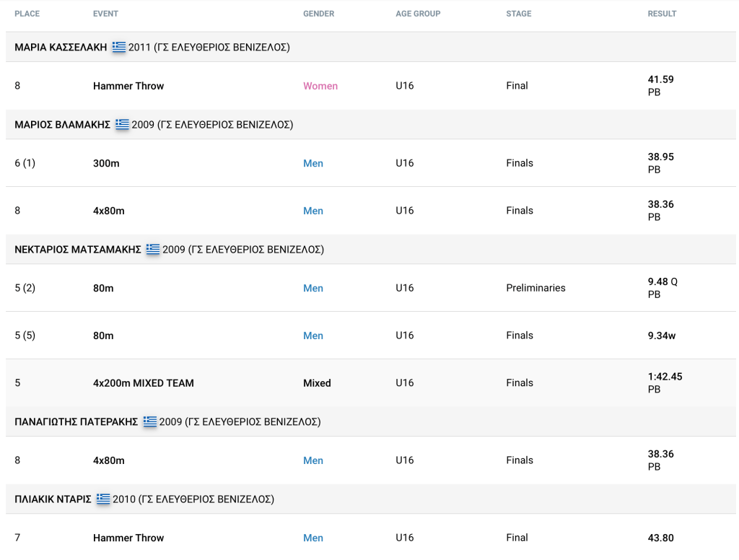739x560 pixels.
Task: Click Greek flag beside ΠΛΙΑΚΙΚ ΝΤΑΡΙΣ
Action: pos(103,499)
